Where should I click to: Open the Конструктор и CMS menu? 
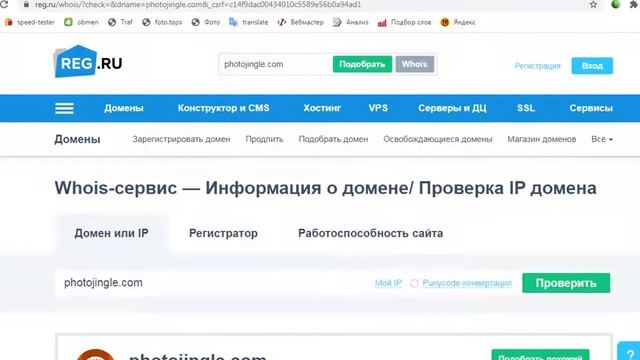pyautogui.click(x=223, y=108)
